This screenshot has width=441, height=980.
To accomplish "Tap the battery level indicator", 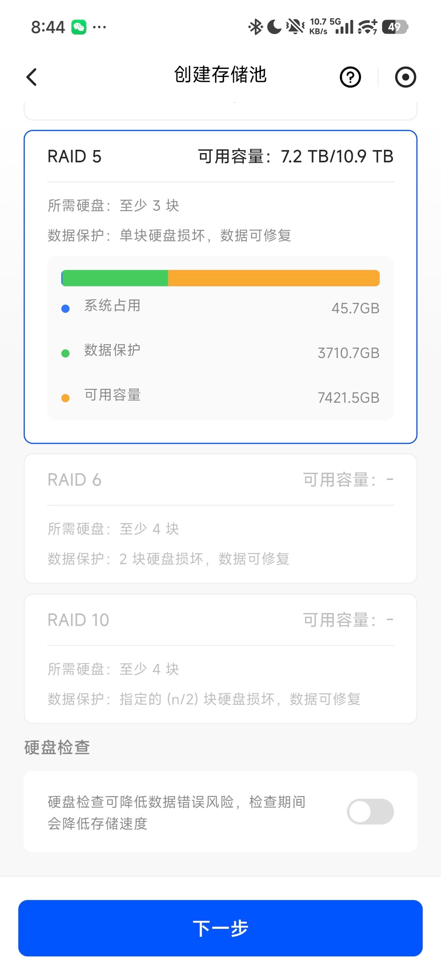I will pos(395,27).
